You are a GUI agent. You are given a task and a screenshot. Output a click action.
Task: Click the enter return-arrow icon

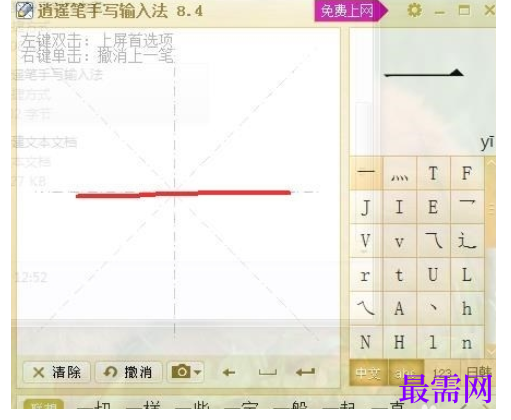tap(305, 372)
